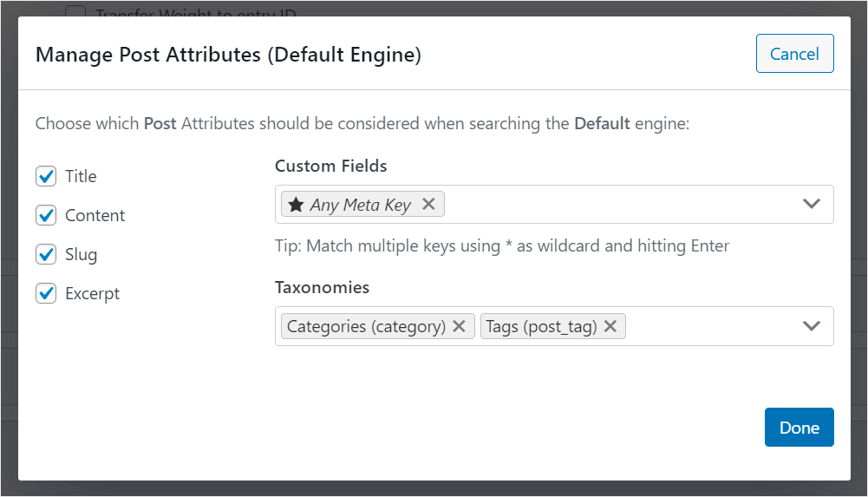Screen dimensions: 868x497
Task: Uncheck the Content checkbox
Action: point(46,215)
